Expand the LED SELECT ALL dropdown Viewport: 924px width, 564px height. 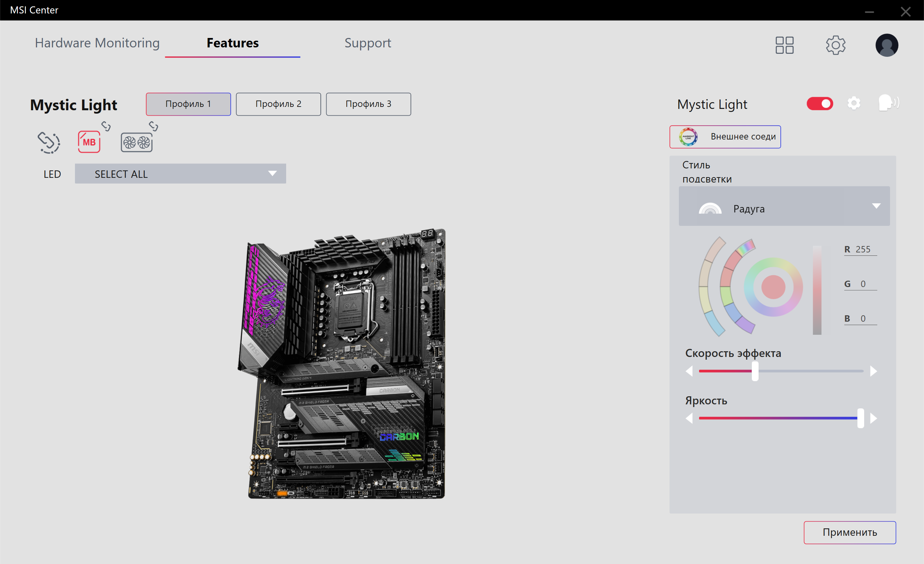click(x=180, y=174)
